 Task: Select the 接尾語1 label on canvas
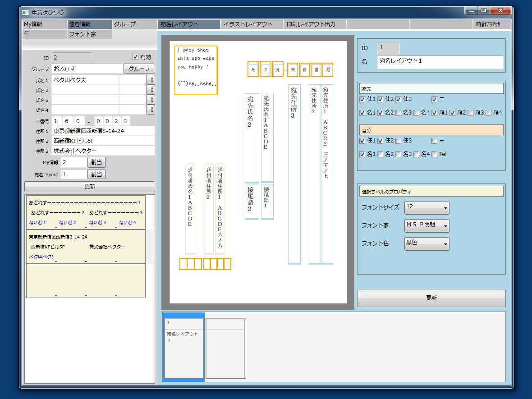pyautogui.click(x=267, y=202)
